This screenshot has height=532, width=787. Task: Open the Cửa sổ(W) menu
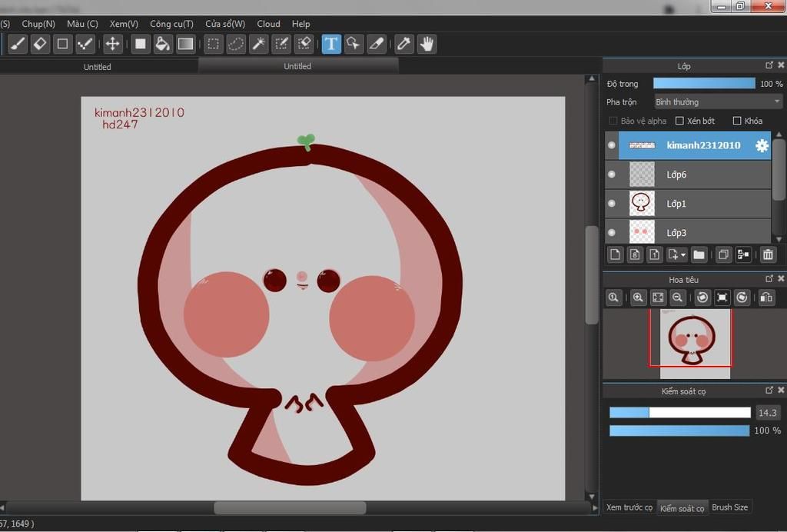[225, 24]
